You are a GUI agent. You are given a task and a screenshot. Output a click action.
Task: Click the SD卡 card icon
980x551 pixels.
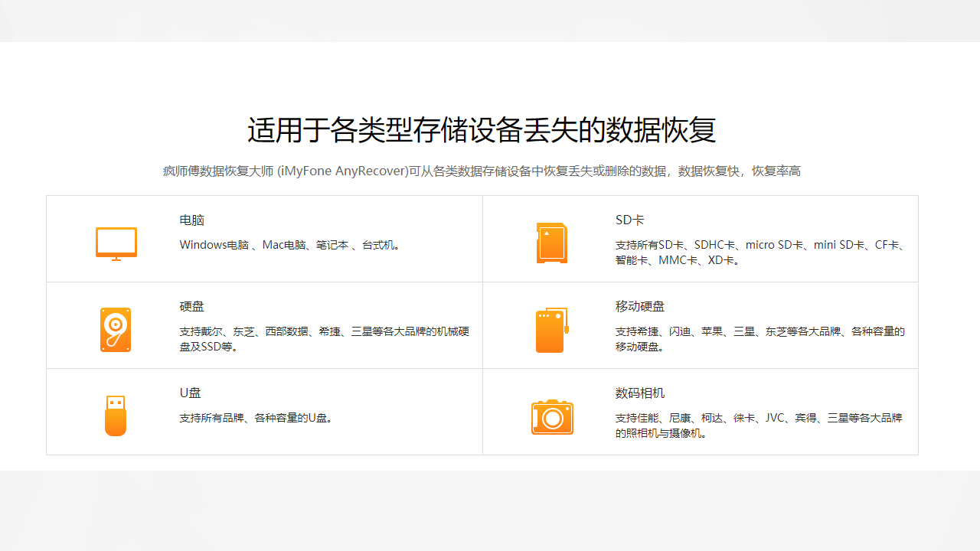(x=552, y=243)
